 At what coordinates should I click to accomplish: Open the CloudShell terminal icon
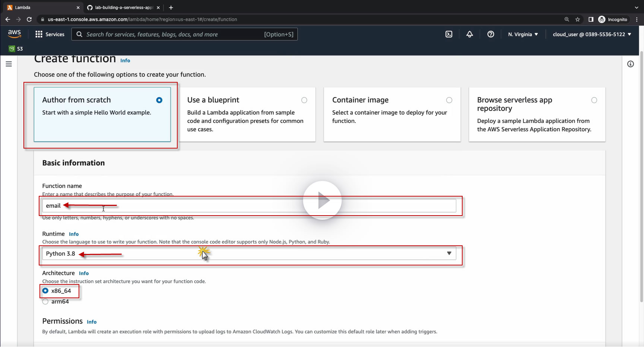[x=449, y=34]
